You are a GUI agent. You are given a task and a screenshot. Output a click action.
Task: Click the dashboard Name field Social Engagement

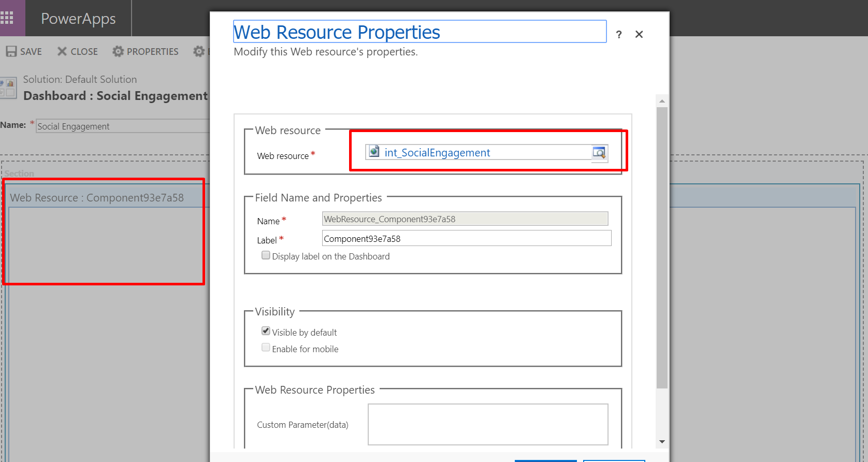[122, 126]
